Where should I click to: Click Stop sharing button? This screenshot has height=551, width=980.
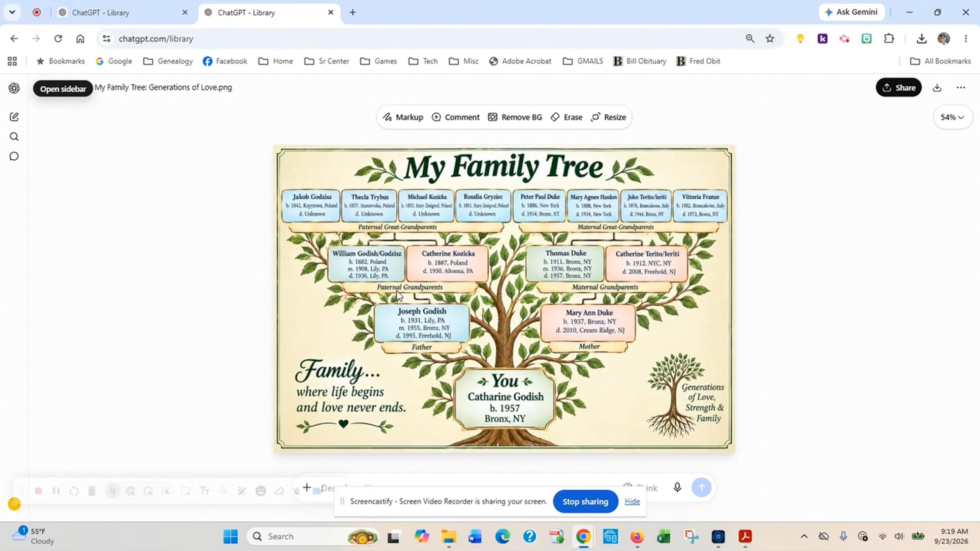point(585,502)
